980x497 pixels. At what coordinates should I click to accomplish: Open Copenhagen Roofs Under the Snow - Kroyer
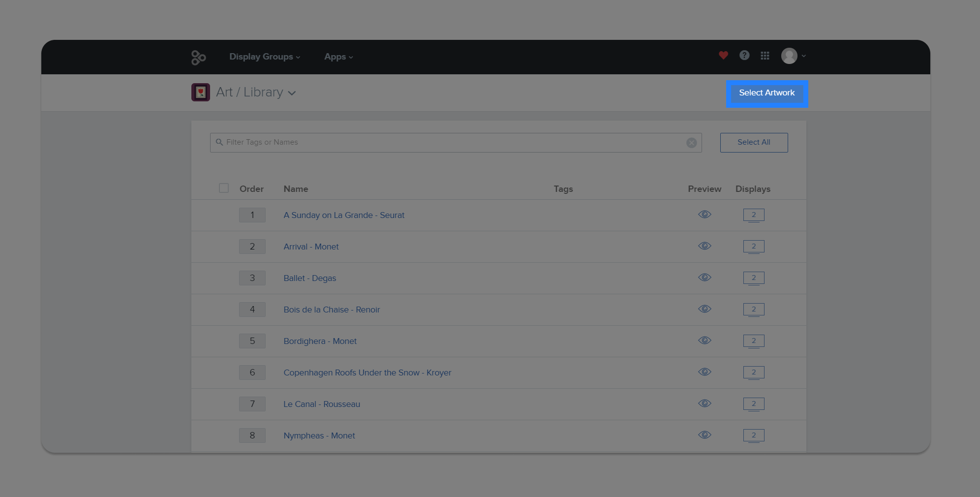coord(367,373)
